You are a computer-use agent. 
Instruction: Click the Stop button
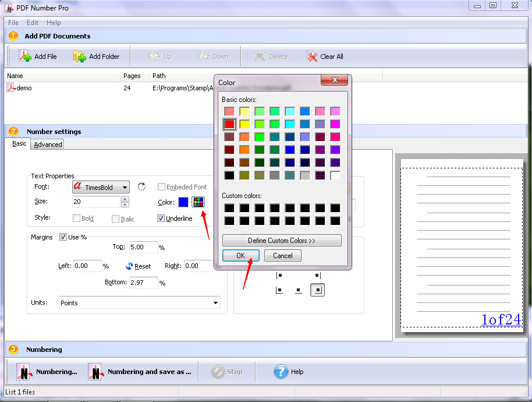(226, 372)
